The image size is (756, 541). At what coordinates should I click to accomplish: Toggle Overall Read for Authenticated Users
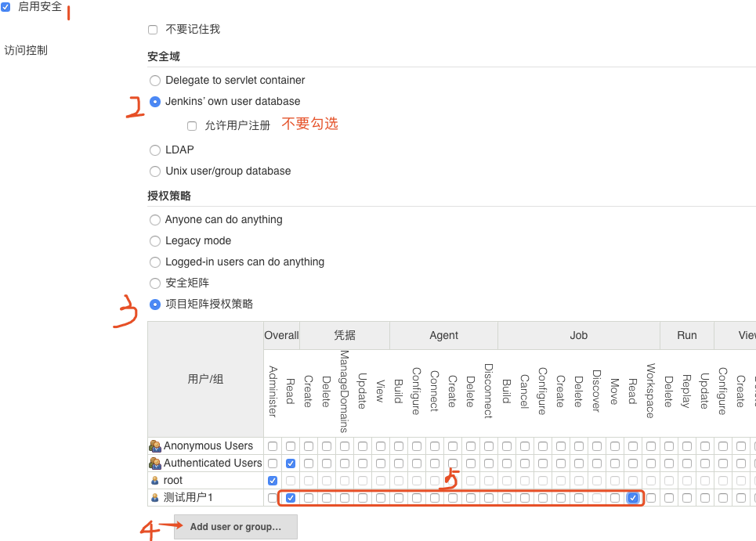coord(290,463)
